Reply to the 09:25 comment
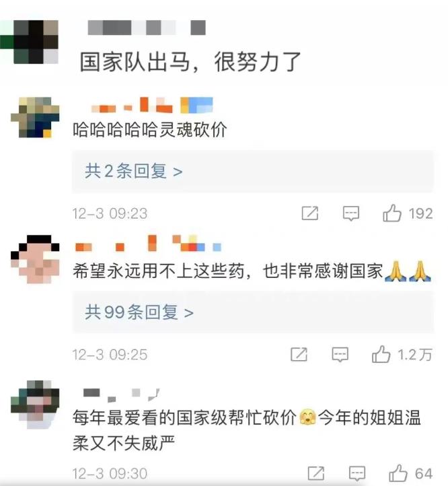 (x=340, y=354)
